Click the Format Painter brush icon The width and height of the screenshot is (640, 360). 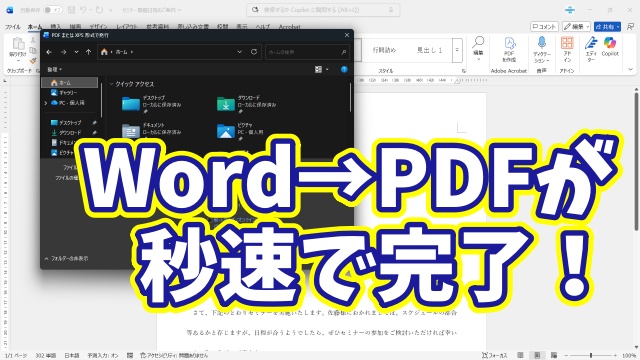(x=33, y=61)
